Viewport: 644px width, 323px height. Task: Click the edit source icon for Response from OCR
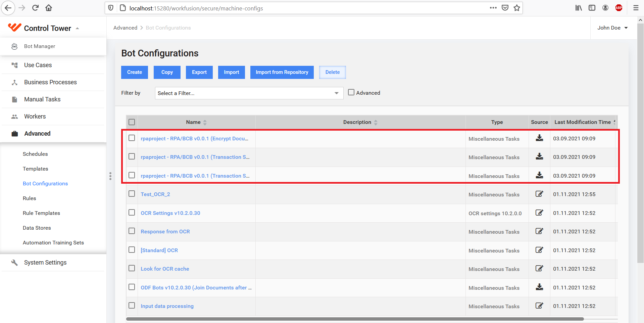(539, 231)
